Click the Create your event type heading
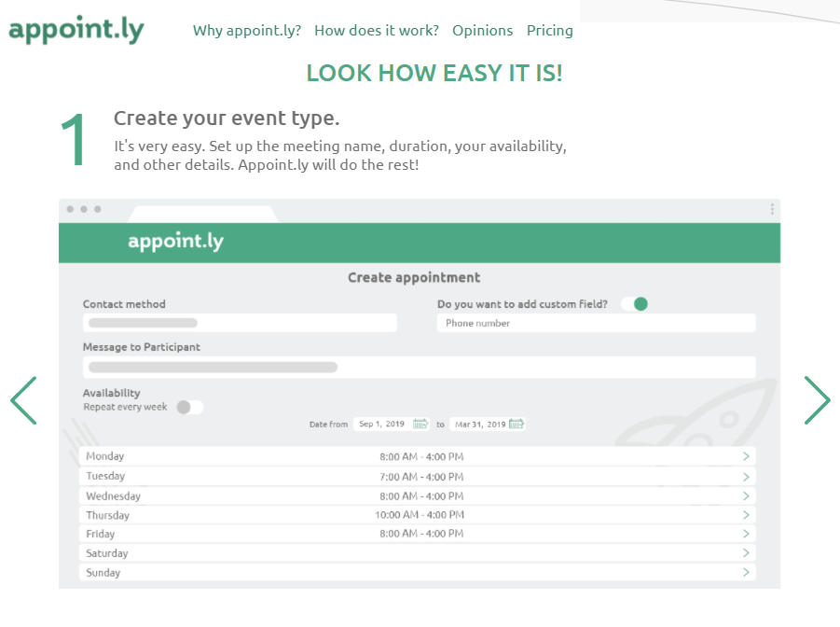This screenshot has height=627, width=840. 227,118
